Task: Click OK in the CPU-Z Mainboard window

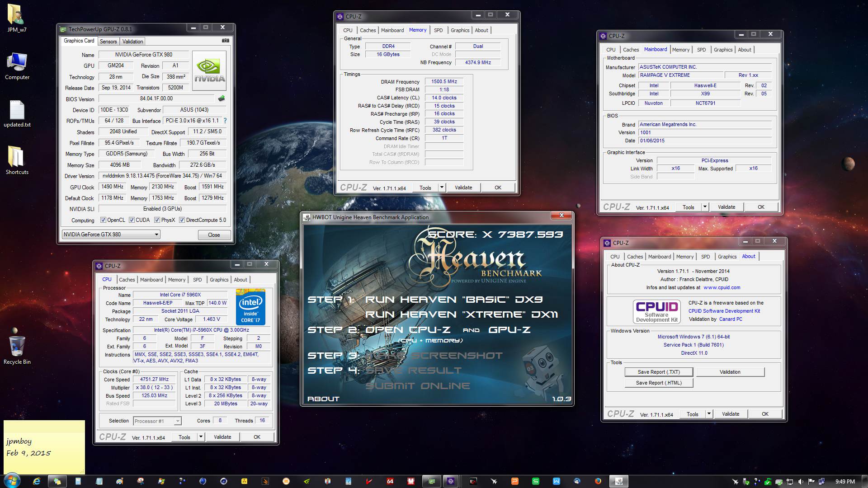Action: click(761, 207)
